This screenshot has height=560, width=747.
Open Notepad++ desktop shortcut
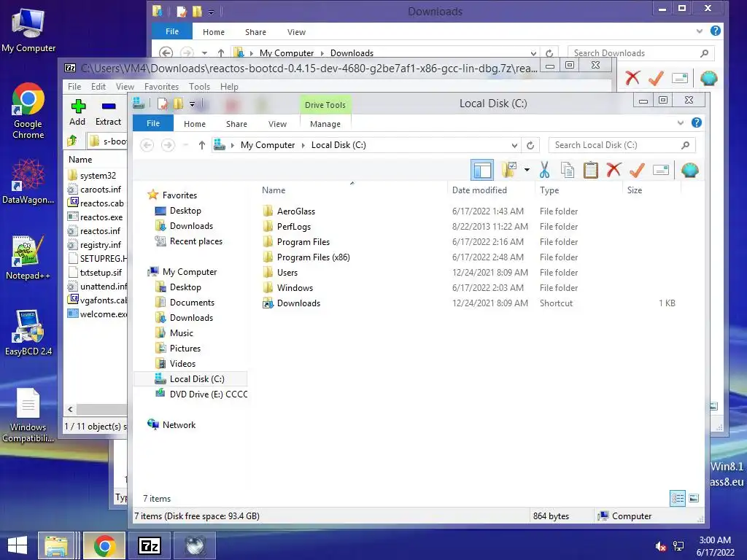pyautogui.click(x=28, y=257)
